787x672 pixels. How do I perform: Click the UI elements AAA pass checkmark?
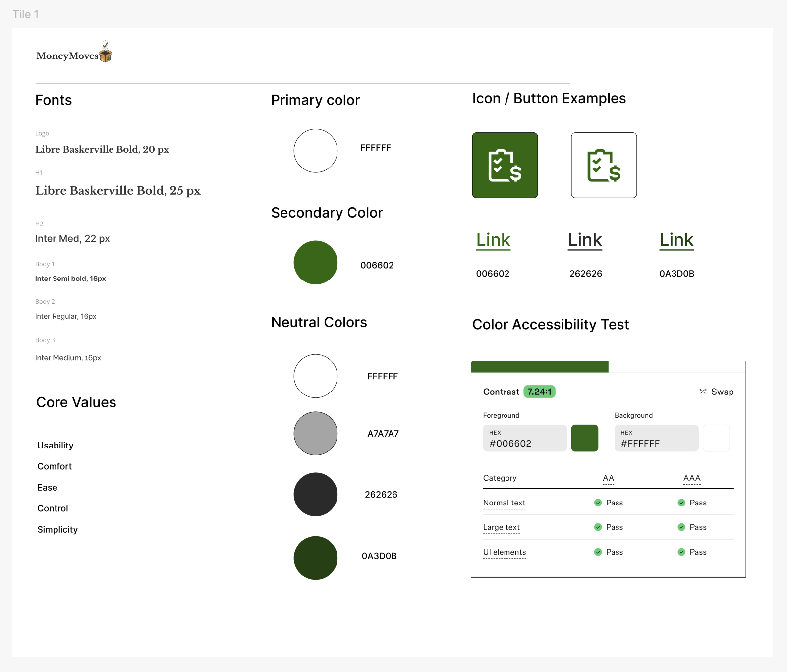click(681, 552)
